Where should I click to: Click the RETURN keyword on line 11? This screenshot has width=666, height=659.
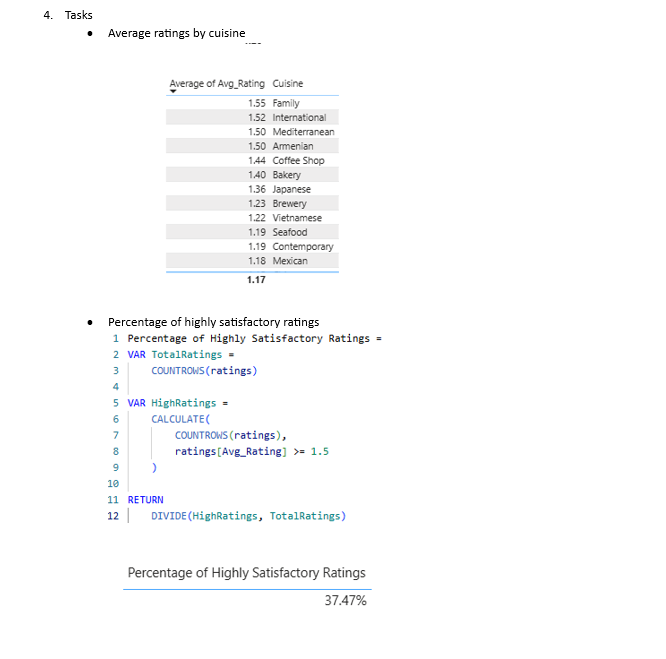pyautogui.click(x=145, y=500)
